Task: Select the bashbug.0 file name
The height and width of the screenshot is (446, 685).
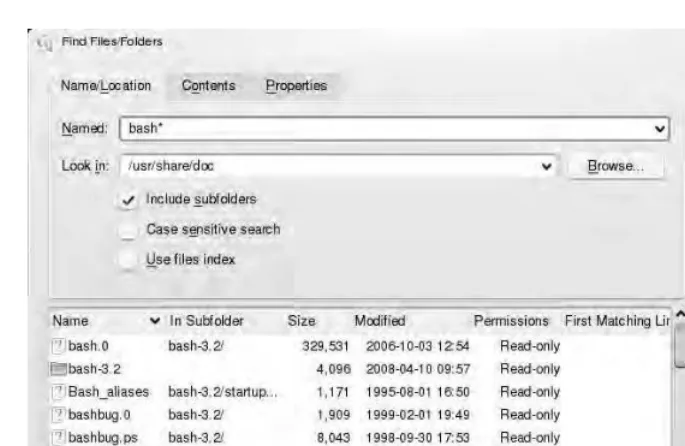Action: coord(99,415)
